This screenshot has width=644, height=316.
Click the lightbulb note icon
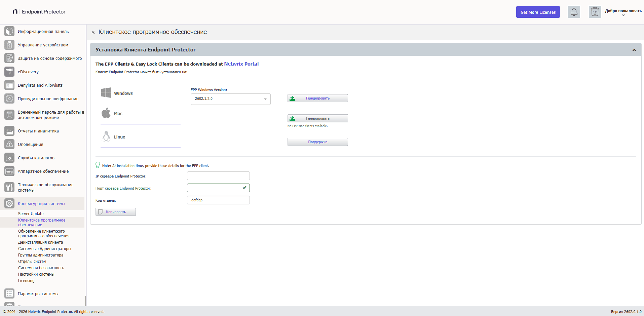coord(98,165)
